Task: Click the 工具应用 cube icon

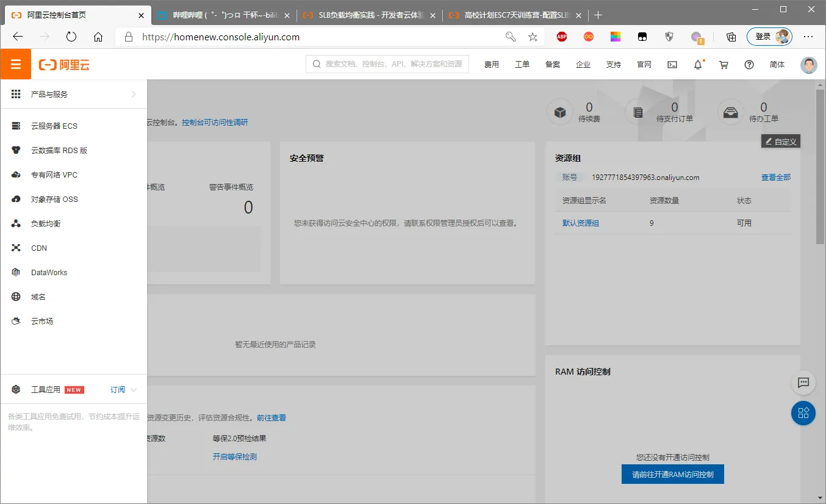Action: tap(16, 389)
